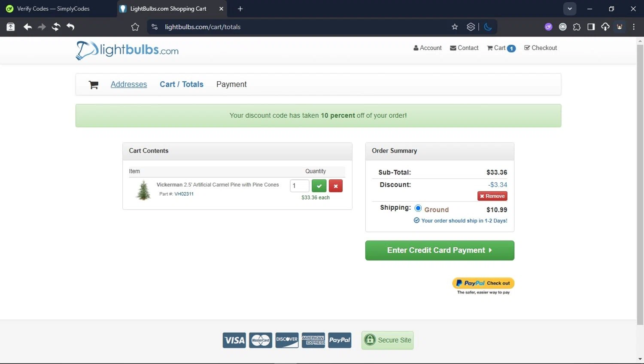View site information icon in address bar
The width and height of the screenshot is (644, 364).
pyautogui.click(x=155, y=27)
